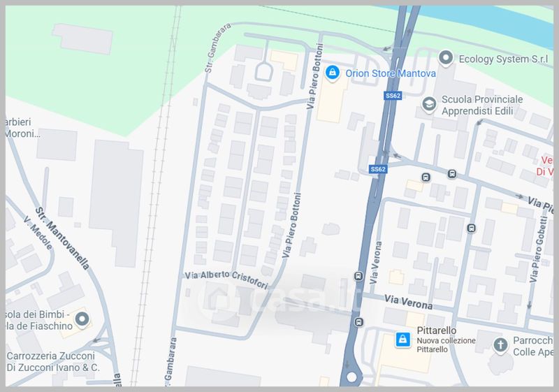Click the Carrozzeria Zucconi business label
Screen dimensions: 559x392
pyautogui.click(x=53, y=361)
